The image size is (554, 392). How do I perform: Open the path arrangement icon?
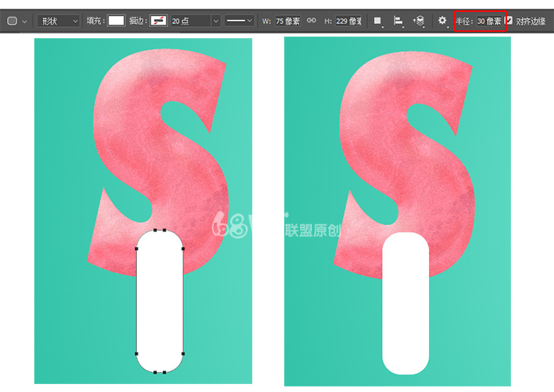coord(419,21)
